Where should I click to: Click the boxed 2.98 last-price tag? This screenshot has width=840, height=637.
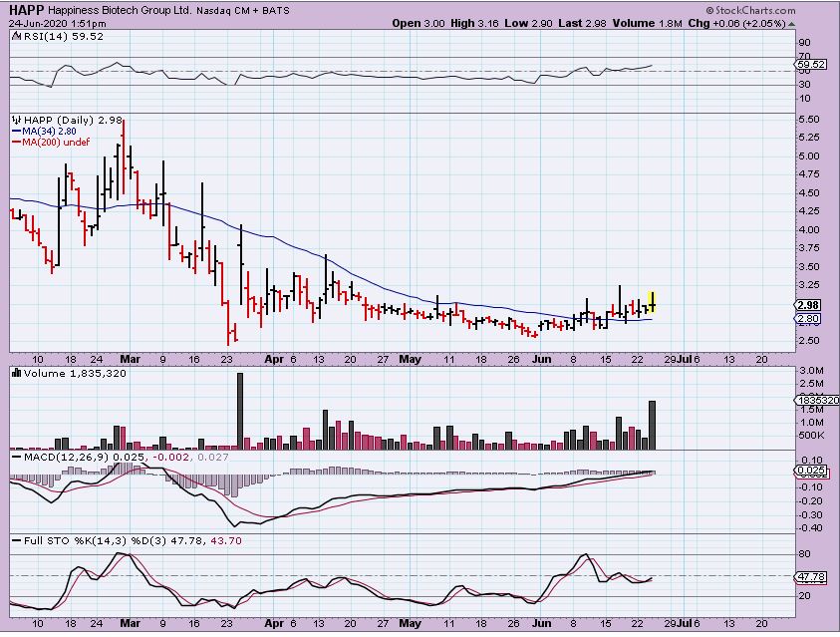(807, 305)
